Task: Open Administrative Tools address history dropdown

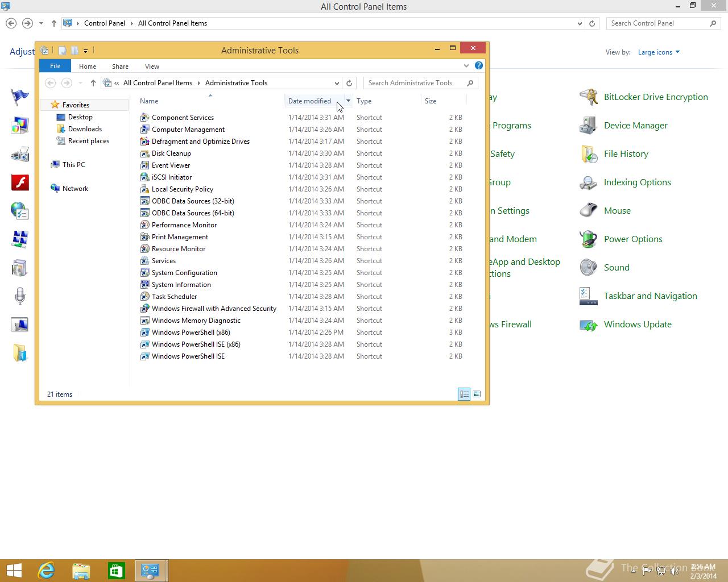Action: pyautogui.click(x=337, y=83)
